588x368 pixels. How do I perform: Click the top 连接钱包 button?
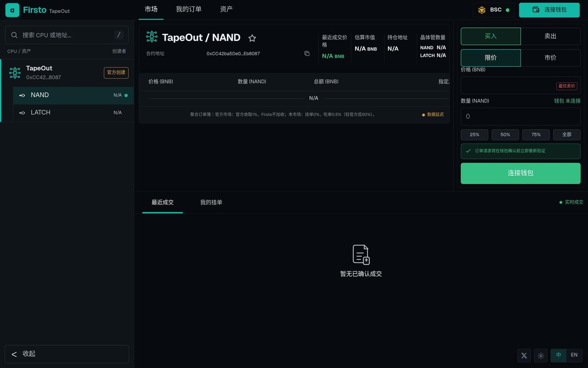549,10
